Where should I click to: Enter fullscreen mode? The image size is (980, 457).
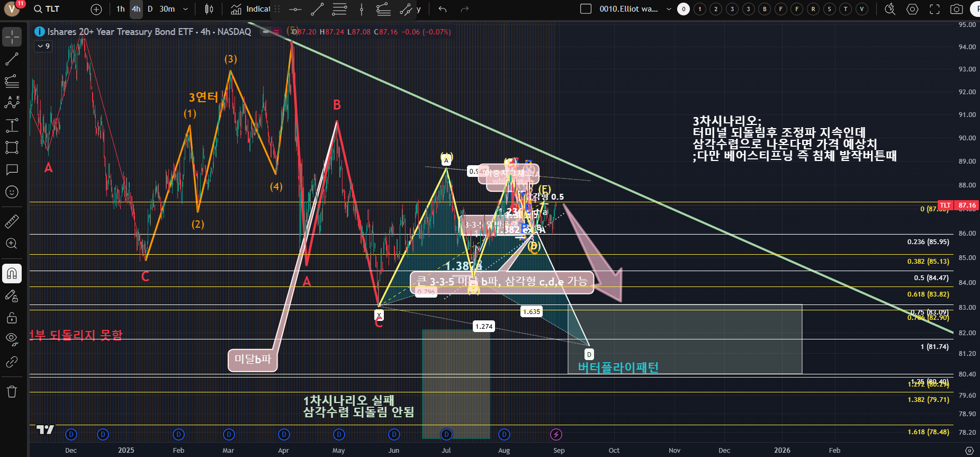click(x=934, y=9)
